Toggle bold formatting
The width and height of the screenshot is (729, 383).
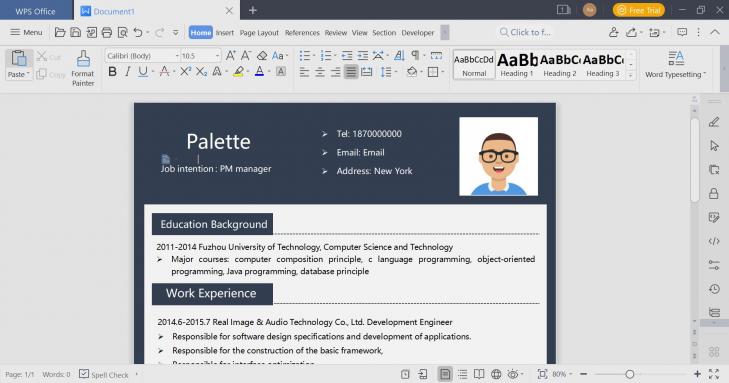[x=113, y=72]
